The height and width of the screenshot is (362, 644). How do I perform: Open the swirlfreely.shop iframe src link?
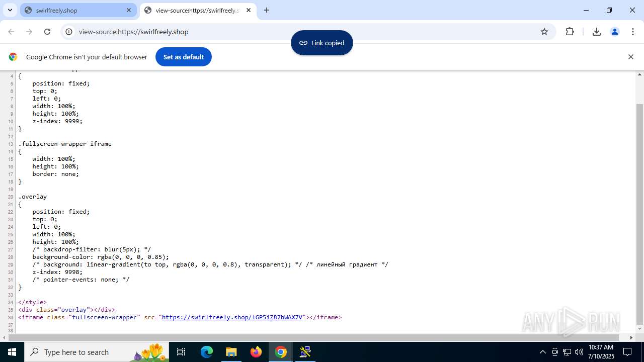(x=232, y=317)
